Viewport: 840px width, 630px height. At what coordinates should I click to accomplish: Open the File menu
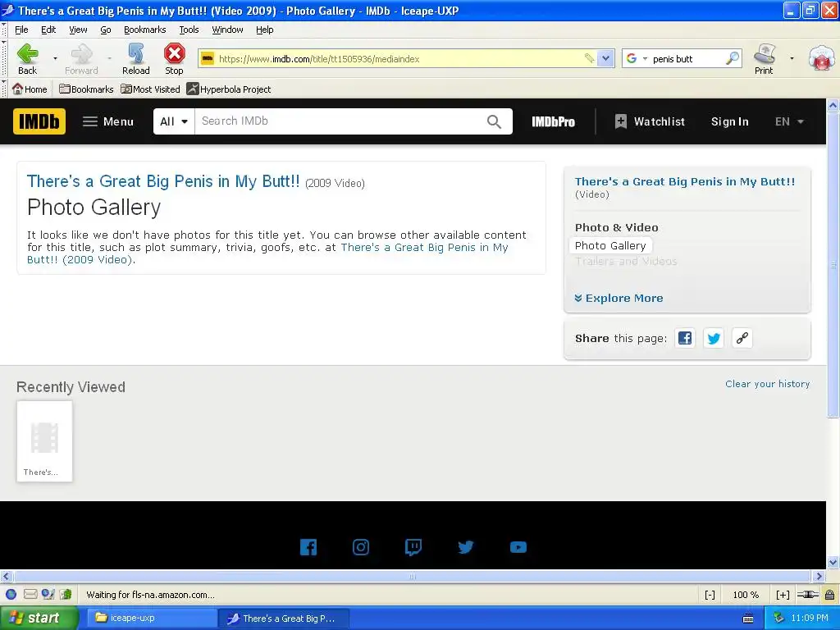pyautogui.click(x=21, y=30)
